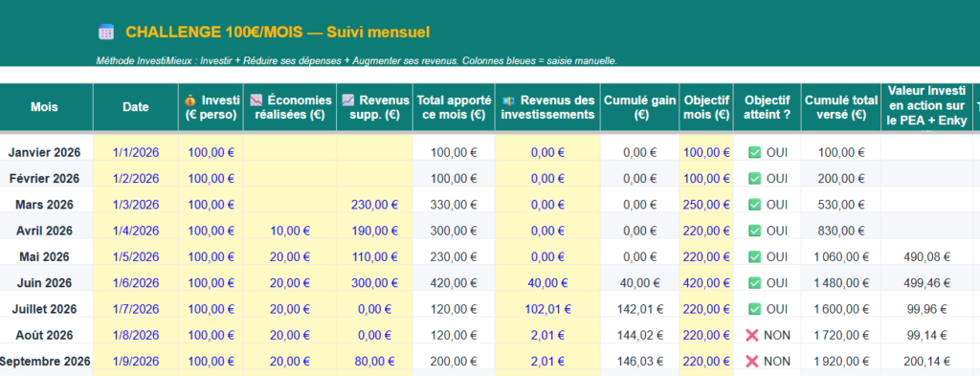Select the 'Cumulé total versé (€)' header
Image resolution: width=980 pixels, height=376 pixels.
[840, 107]
